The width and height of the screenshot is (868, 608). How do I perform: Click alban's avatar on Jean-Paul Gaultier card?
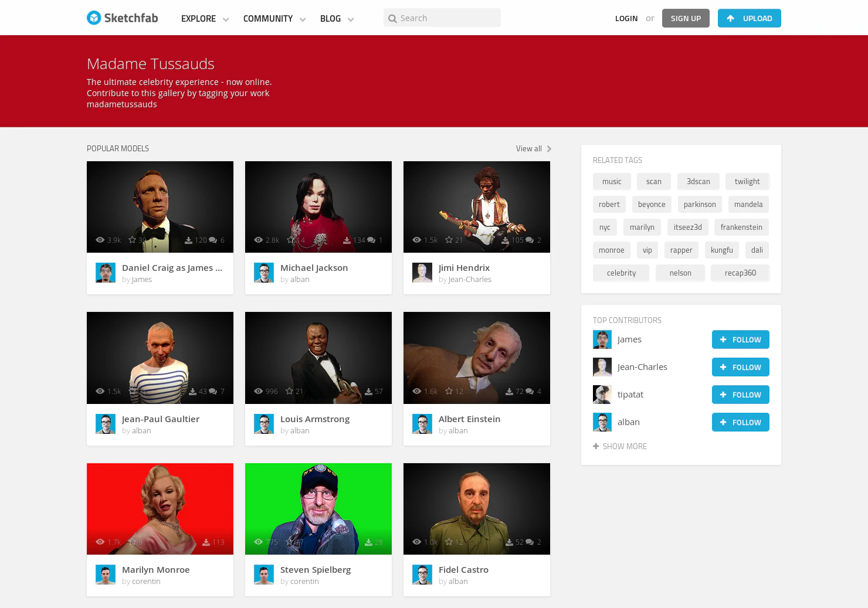pyautogui.click(x=106, y=424)
